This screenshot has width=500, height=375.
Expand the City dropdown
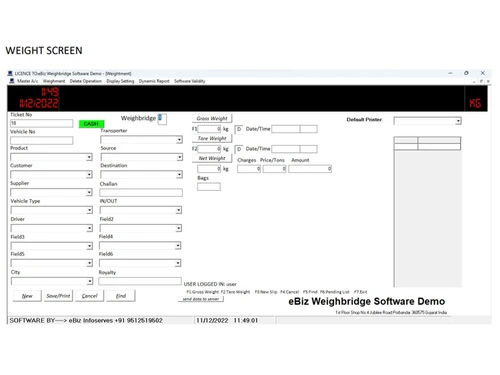pos(89,281)
